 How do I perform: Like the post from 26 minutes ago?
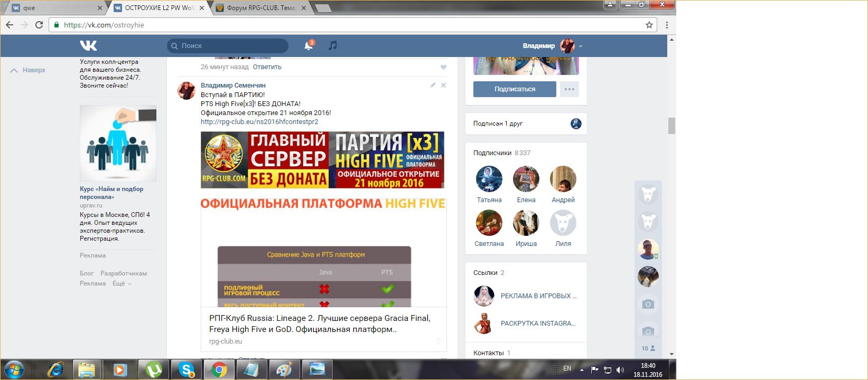pos(443,67)
